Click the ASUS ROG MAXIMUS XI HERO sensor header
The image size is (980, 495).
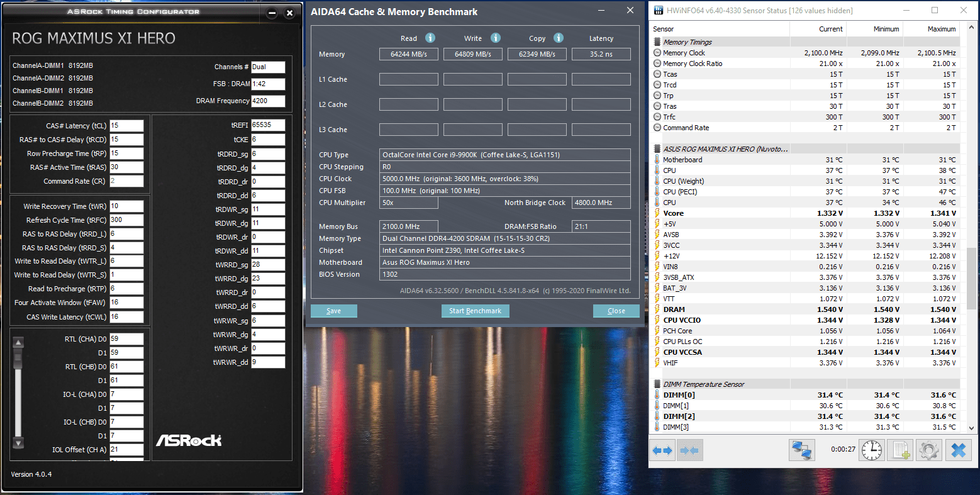pyautogui.click(x=725, y=149)
